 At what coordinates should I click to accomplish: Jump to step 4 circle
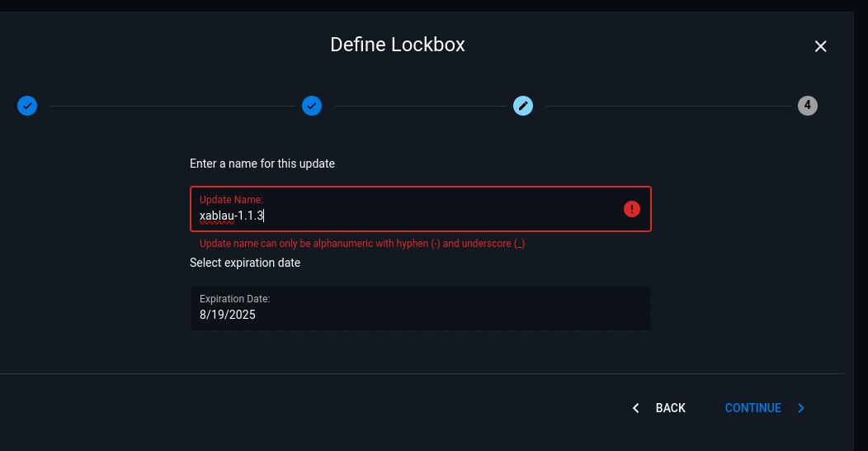(807, 106)
